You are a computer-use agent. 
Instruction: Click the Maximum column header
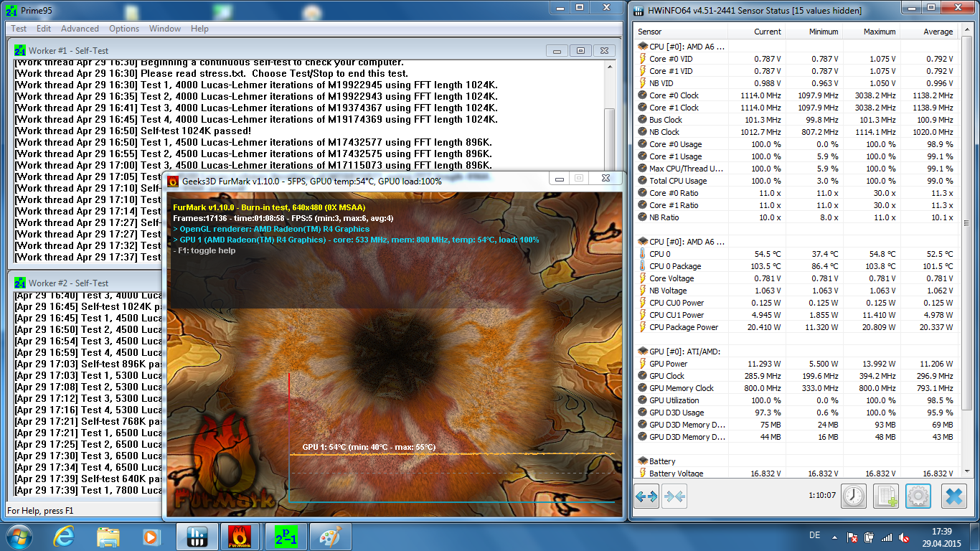[x=871, y=32]
